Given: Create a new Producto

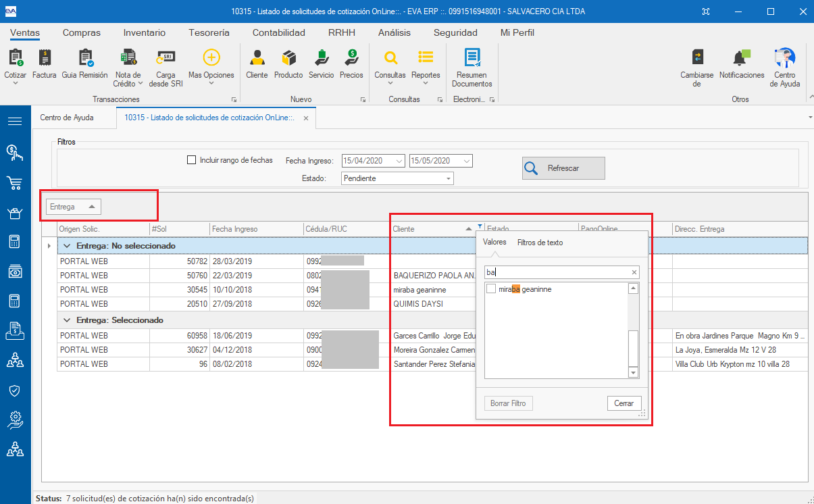Looking at the screenshot, I should click(x=288, y=64).
